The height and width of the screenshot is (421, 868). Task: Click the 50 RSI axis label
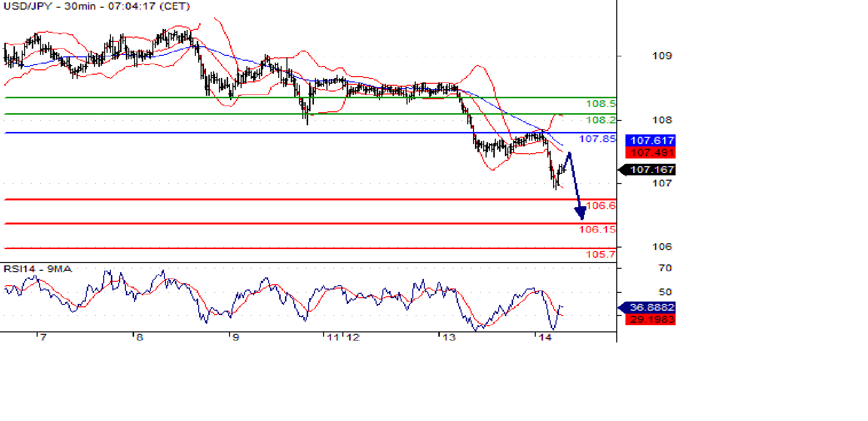[665, 292]
